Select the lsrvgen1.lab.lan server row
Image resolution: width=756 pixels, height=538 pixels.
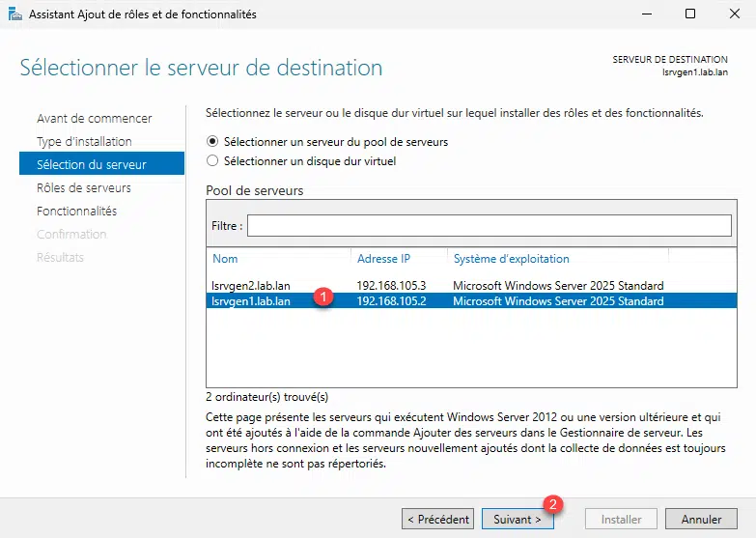pos(471,300)
